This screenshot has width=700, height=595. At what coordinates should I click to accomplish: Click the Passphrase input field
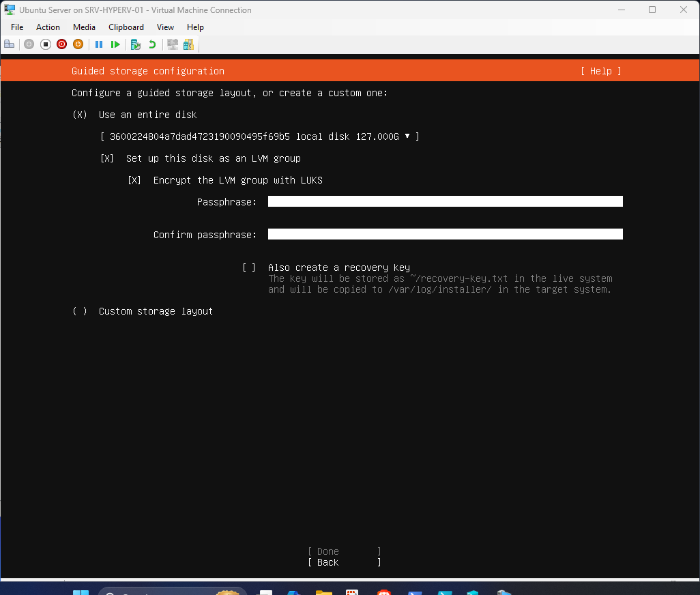click(445, 201)
